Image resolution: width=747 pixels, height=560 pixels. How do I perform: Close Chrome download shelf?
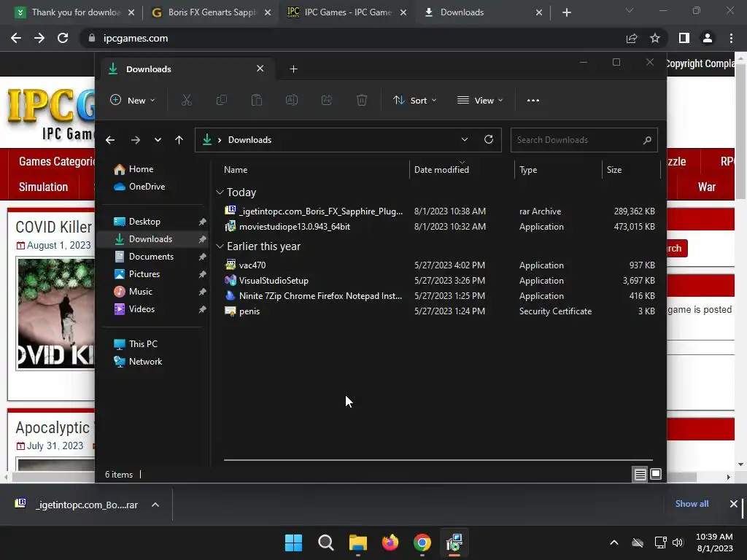pyautogui.click(x=734, y=504)
